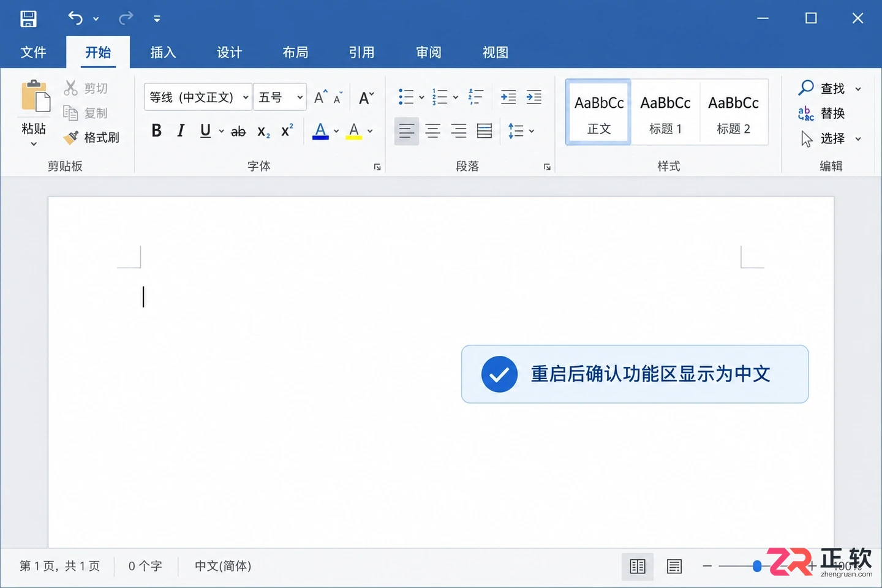The width and height of the screenshot is (882, 588).
Task: Expand the bullet list options arrow
Action: 421,97
